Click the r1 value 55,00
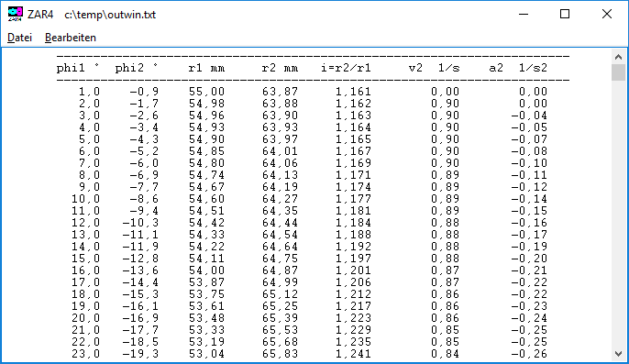Image resolution: width=629 pixels, height=364 pixels. tap(206, 92)
